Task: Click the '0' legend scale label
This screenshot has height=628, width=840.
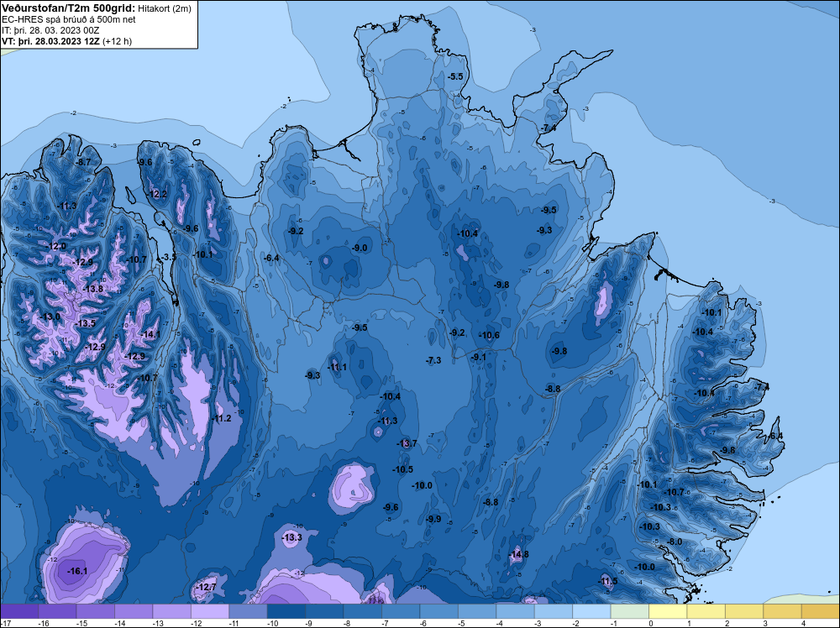Action: point(651,623)
